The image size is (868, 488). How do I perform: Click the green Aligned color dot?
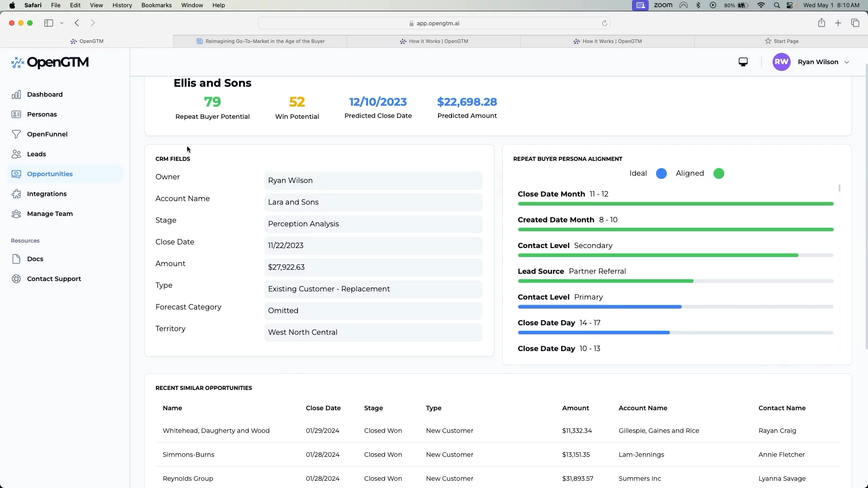click(x=719, y=174)
